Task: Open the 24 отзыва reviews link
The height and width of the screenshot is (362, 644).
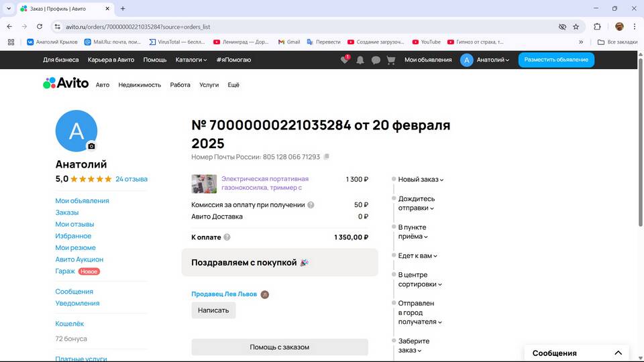Action: click(x=131, y=179)
